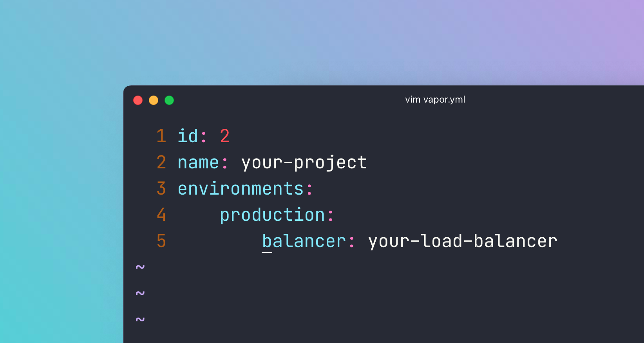Click the your-project value text
The image size is (644, 343).
pyautogui.click(x=304, y=162)
